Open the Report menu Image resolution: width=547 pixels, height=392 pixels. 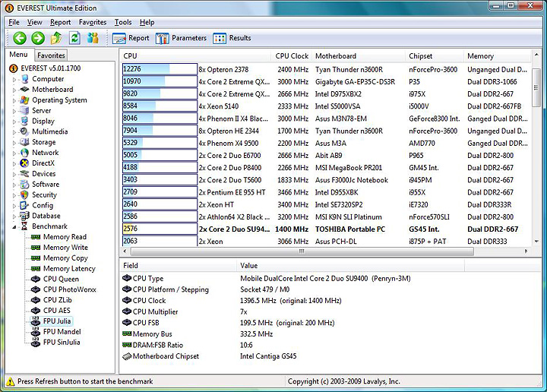(x=60, y=22)
